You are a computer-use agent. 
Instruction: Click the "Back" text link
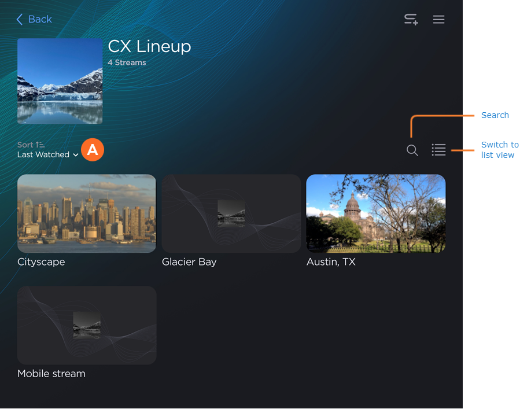click(40, 20)
